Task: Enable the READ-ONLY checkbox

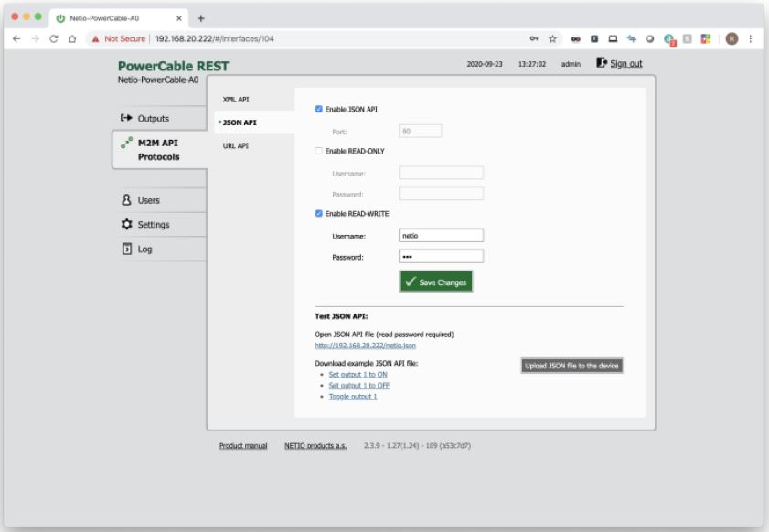Action: click(319, 151)
